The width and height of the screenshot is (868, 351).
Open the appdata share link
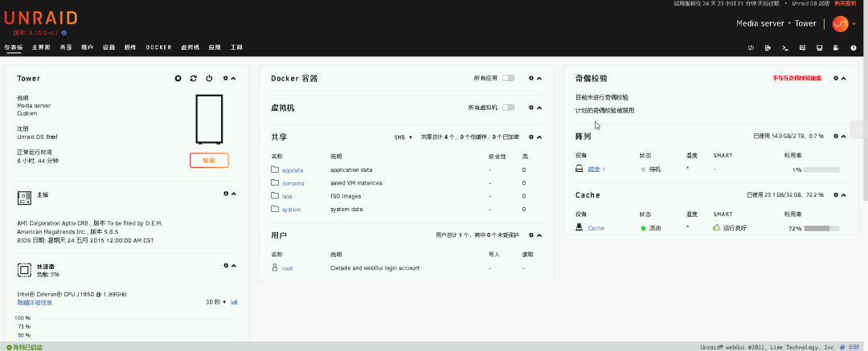[x=293, y=170]
